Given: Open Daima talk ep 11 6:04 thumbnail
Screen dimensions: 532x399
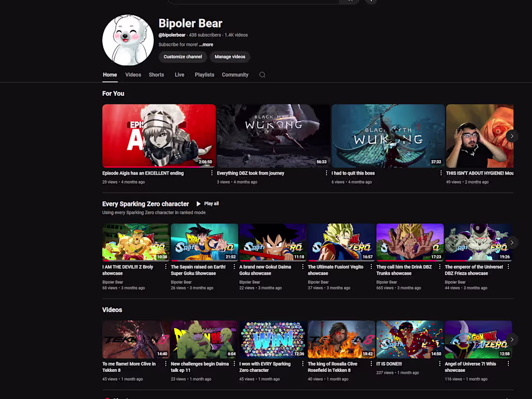Looking at the screenshot, I should coord(204,340).
